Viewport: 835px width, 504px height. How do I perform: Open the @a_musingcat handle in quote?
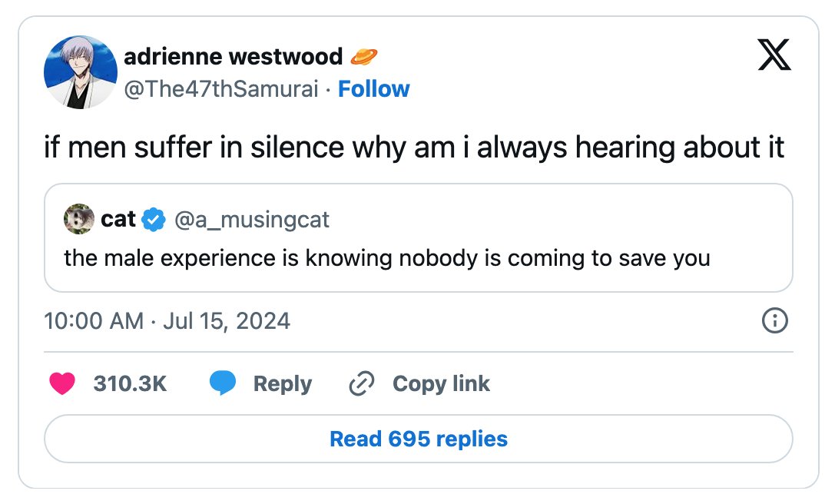tap(252, 220)
